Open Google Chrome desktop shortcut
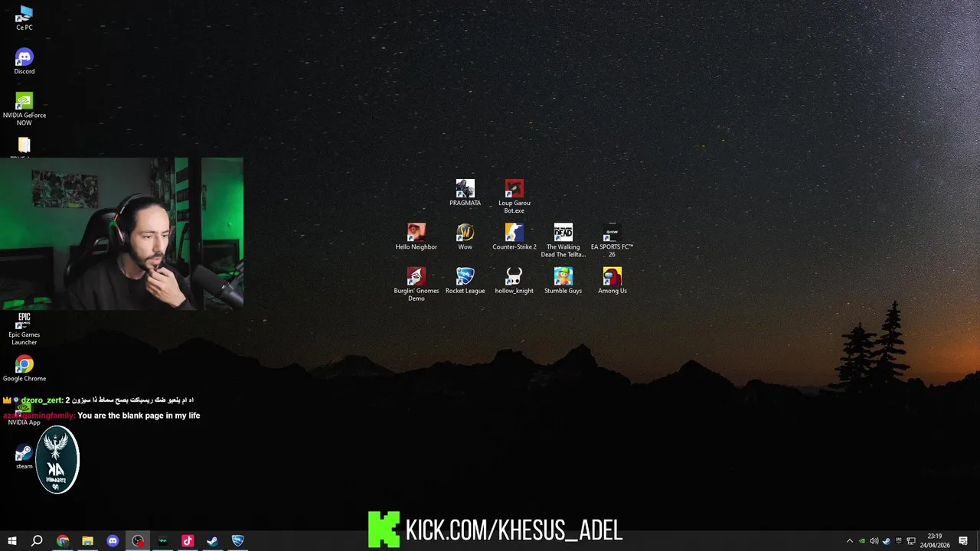This screenshot has height=551, width=980. click(x=24, y=369)
